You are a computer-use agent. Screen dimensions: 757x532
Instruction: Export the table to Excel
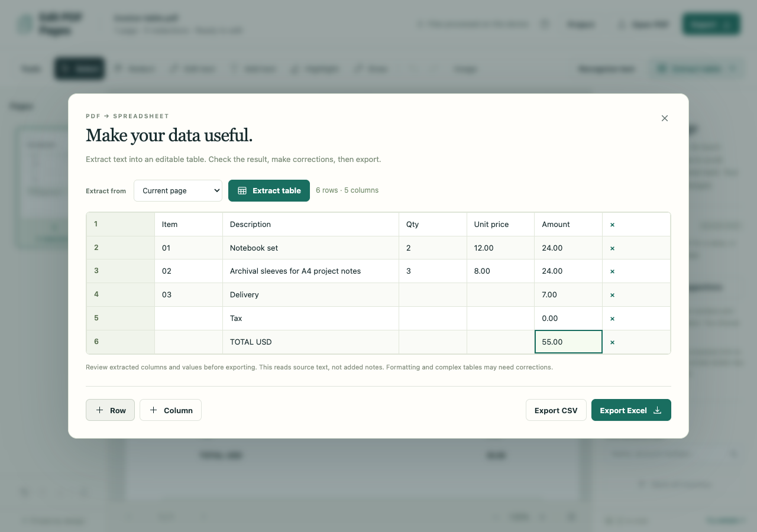631,410
